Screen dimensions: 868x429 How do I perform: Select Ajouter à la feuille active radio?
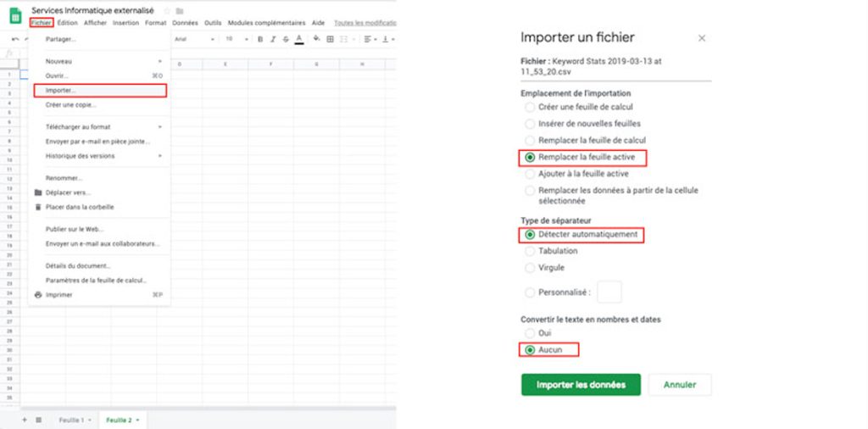pyautogui.click(x=530, y=174)
